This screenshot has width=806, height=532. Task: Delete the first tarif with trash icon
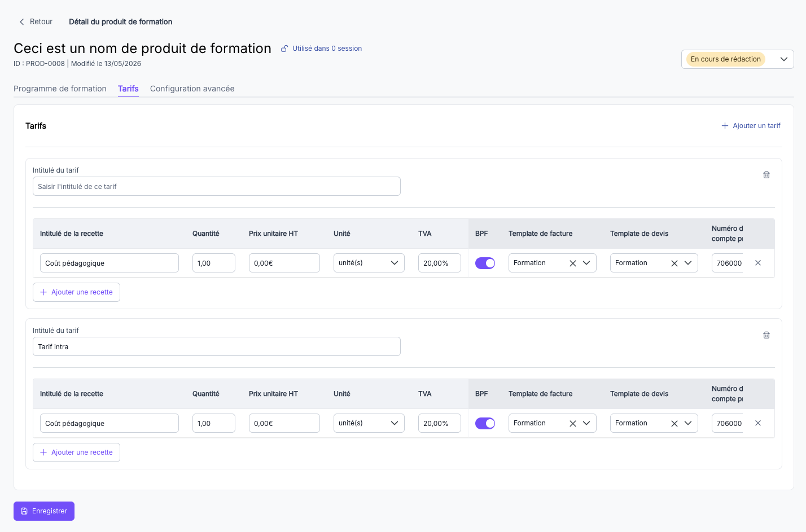[x=766, y=175]
